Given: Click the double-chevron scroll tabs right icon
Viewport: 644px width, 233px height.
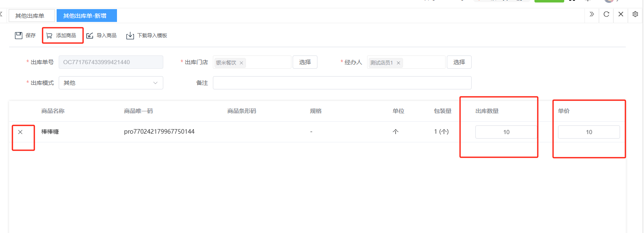Looking at the screenshot, I should pyautogui.click(x=592, y=14).
